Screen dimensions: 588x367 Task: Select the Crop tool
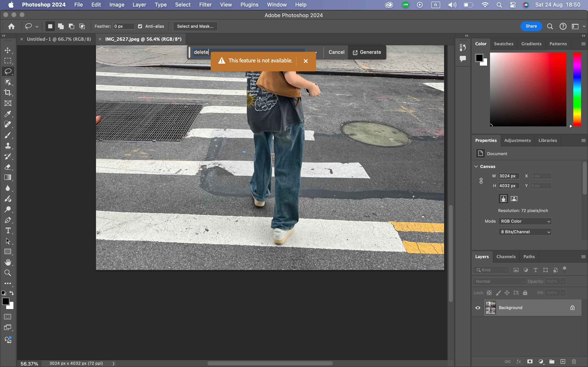(x=8, y=93)
